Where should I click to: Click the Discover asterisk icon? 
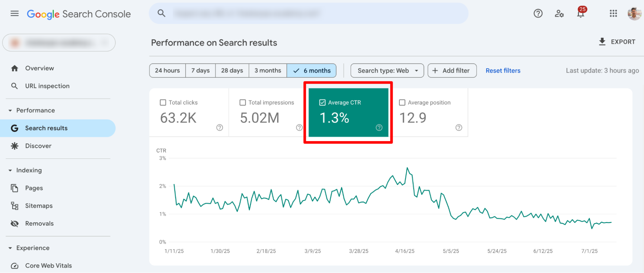tap(14, 146)
